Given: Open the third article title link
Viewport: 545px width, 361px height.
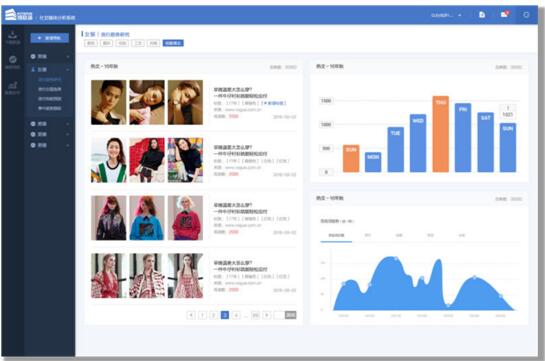Looking at the screenshot, I should click(241, 208).
